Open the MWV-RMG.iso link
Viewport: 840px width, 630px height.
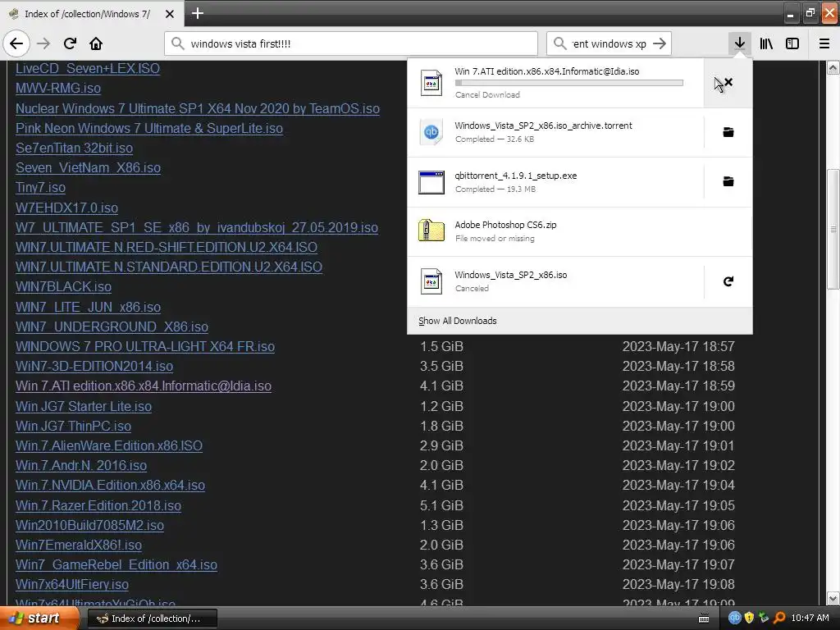click(58, 89)
